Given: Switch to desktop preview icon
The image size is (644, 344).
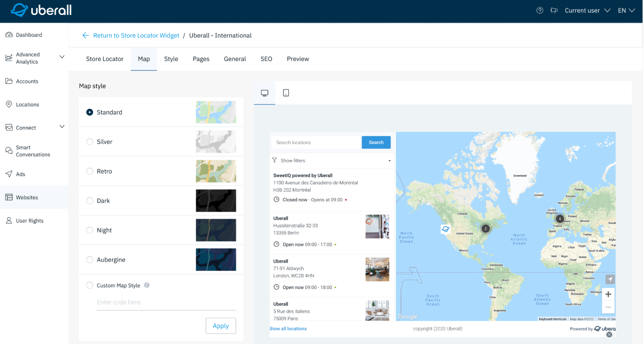Looking at the screenshot, I should (x=265, y=93).
